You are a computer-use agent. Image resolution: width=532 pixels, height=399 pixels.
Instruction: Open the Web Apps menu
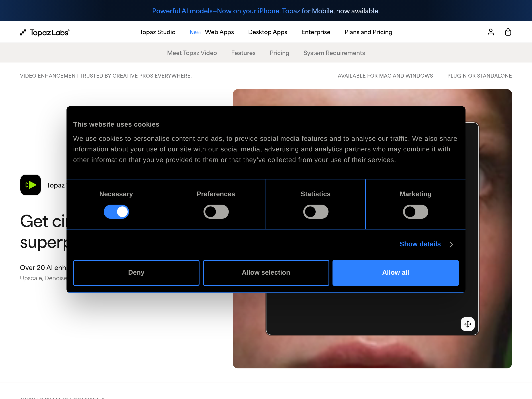point(219,32)
